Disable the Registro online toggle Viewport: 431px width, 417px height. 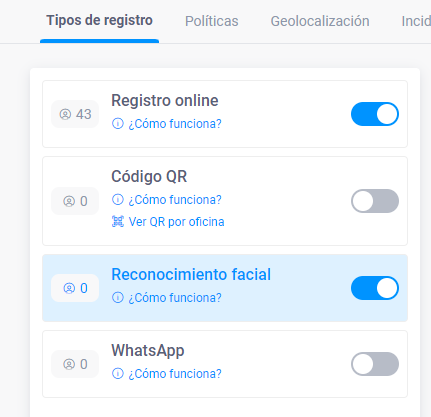(x=375, y=114)
